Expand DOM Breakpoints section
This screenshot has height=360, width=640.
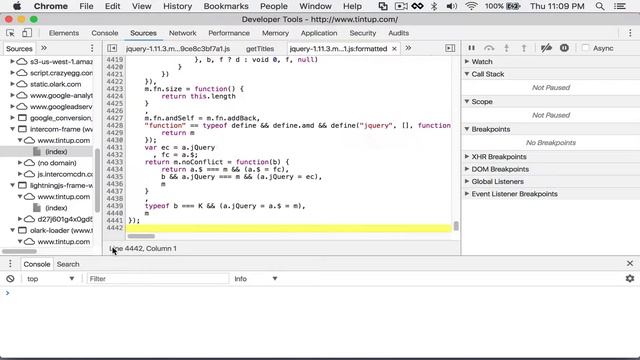467,169
